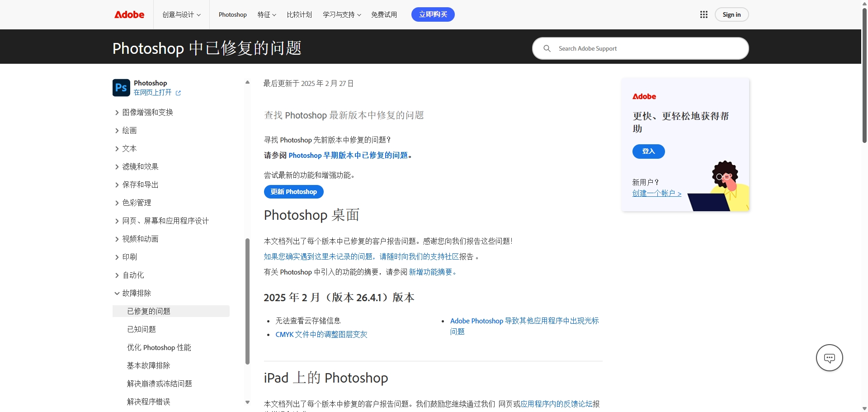Open 比较计划 in the navigation bar
The image size is (868, 412).
click(299, 14)
